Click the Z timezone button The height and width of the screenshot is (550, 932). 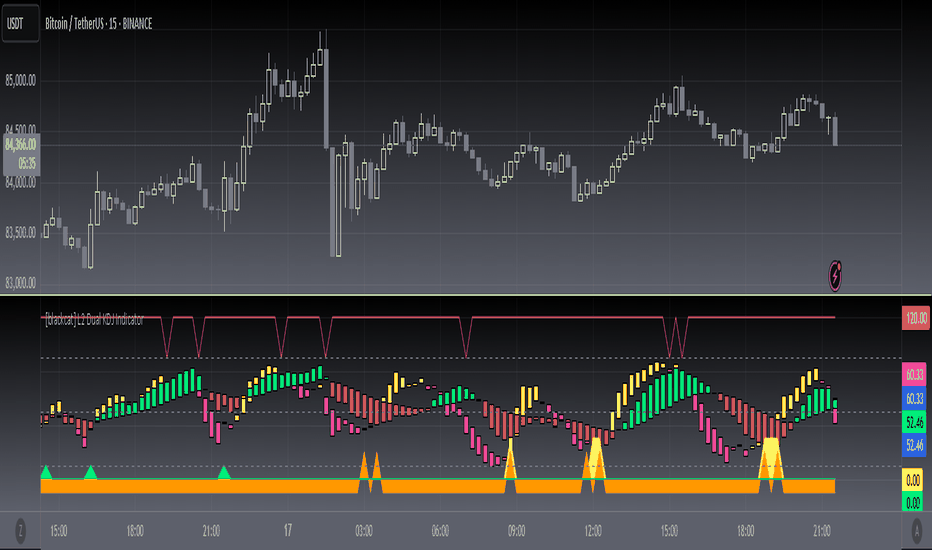20,530
